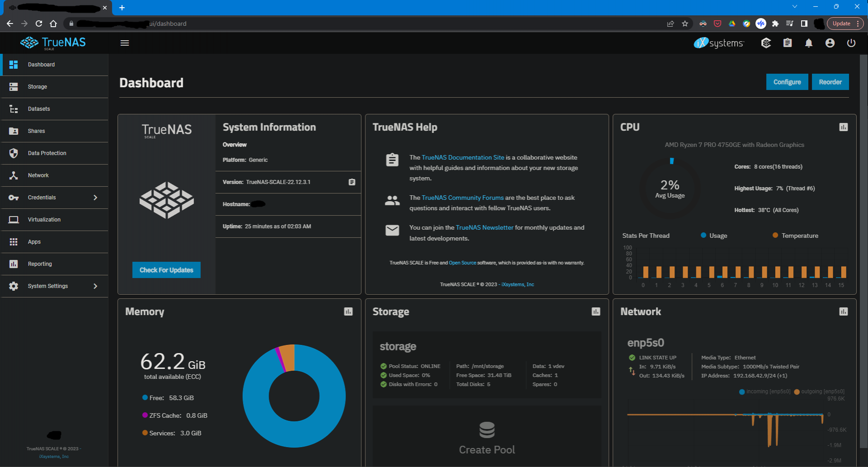This screenshot has width=868, height=467.
Task: Open the Storage menu item
Action: [54, 87]
